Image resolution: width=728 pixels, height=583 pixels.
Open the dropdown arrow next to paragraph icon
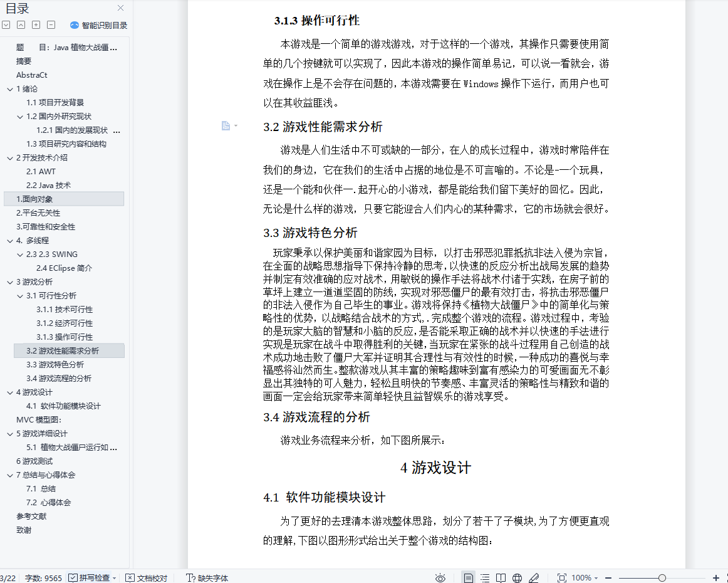(x=236, y=125)
